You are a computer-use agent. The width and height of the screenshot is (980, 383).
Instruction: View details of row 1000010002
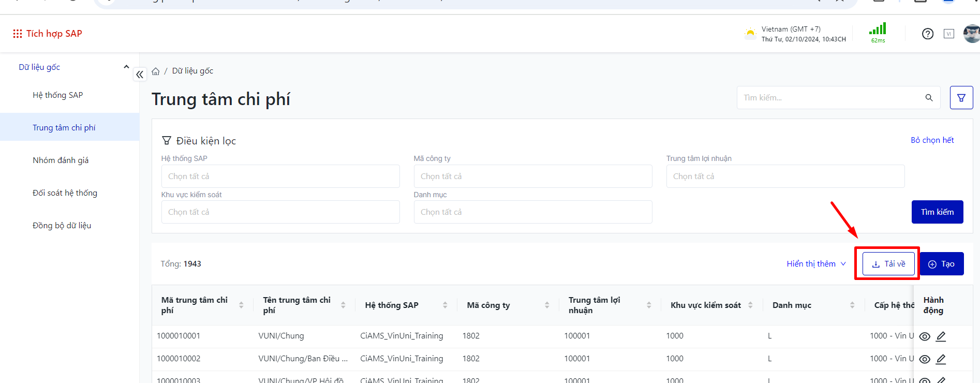925,359
